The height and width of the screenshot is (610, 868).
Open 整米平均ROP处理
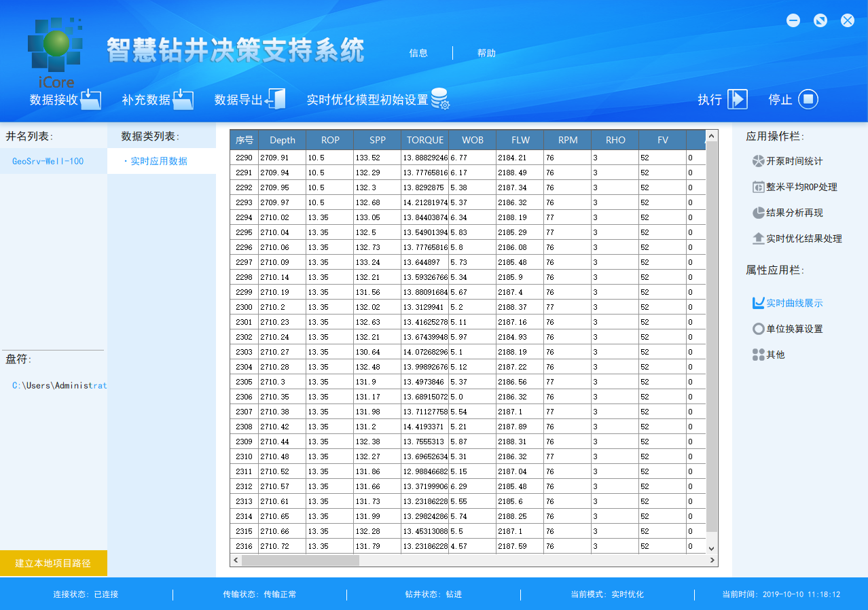click(x=801, y=187)
